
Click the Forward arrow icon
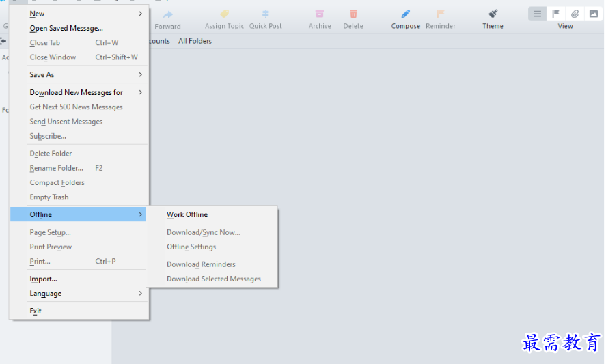[x=168, y=15]
